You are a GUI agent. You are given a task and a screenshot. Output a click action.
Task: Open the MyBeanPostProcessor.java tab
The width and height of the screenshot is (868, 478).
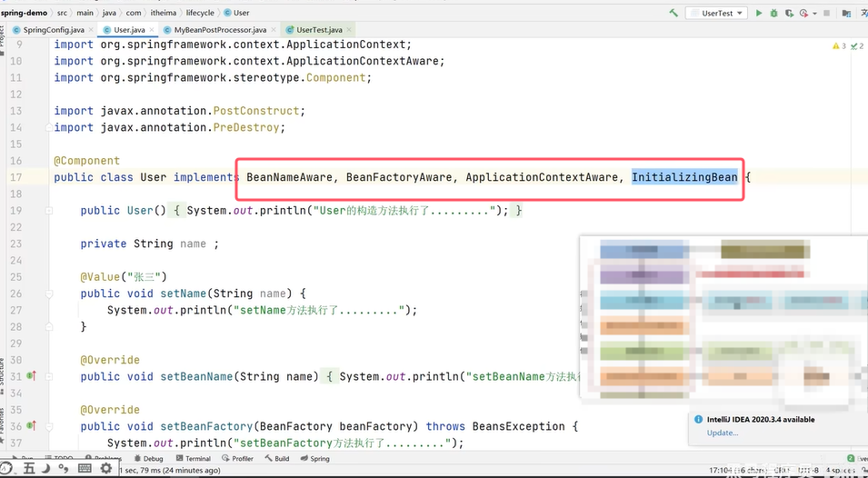coord(218,30)
